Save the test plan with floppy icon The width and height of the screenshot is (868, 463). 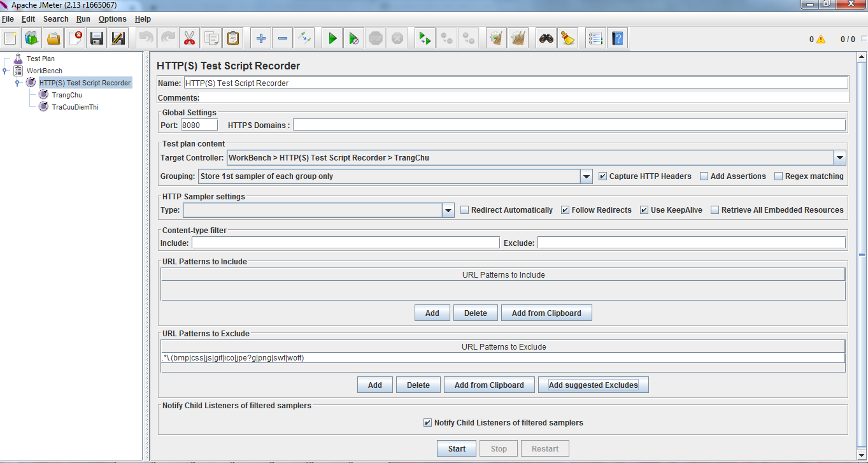tap(97, 38)
